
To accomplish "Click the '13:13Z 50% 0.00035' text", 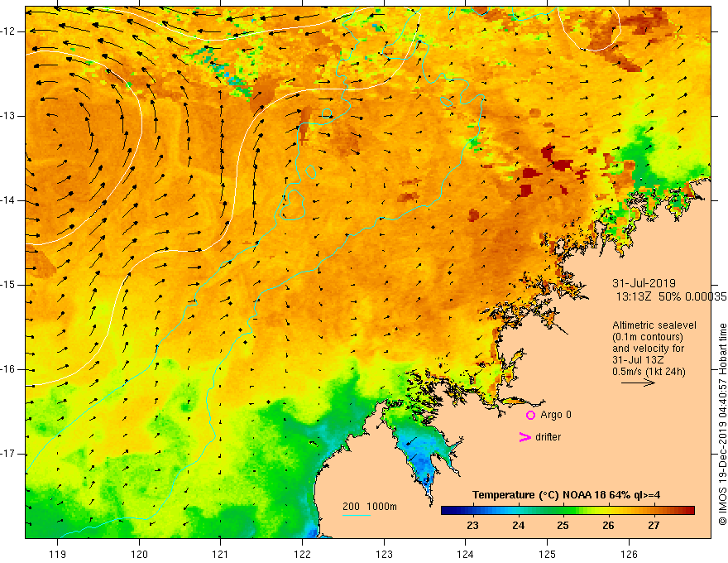I will [670, 297].
